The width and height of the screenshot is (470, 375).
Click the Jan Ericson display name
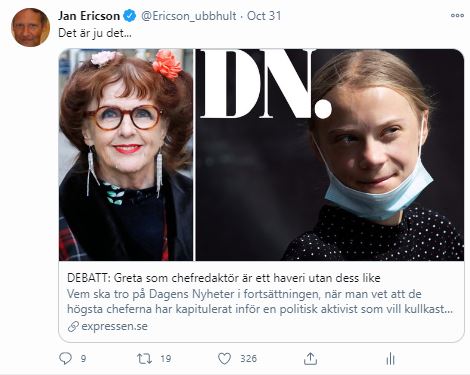tap(89, 16)
